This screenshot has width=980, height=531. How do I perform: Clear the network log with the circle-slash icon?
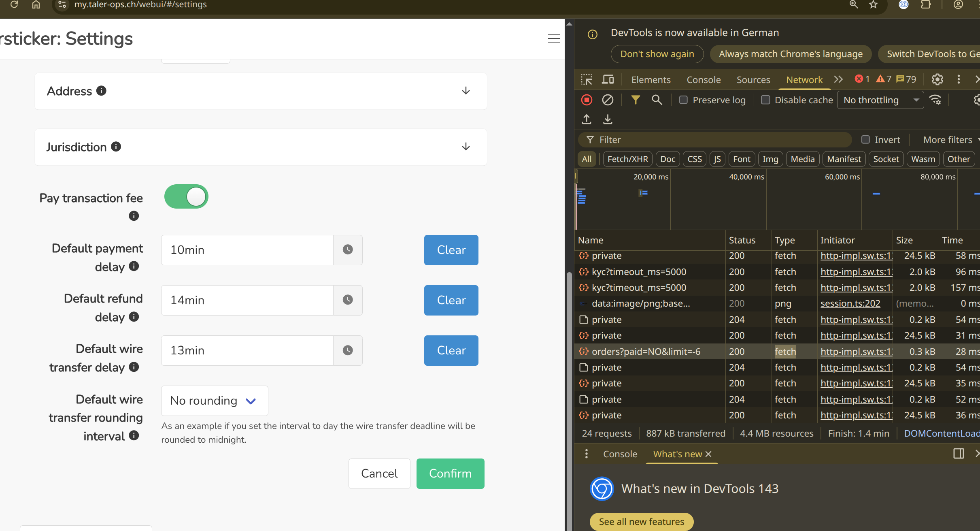608,100
